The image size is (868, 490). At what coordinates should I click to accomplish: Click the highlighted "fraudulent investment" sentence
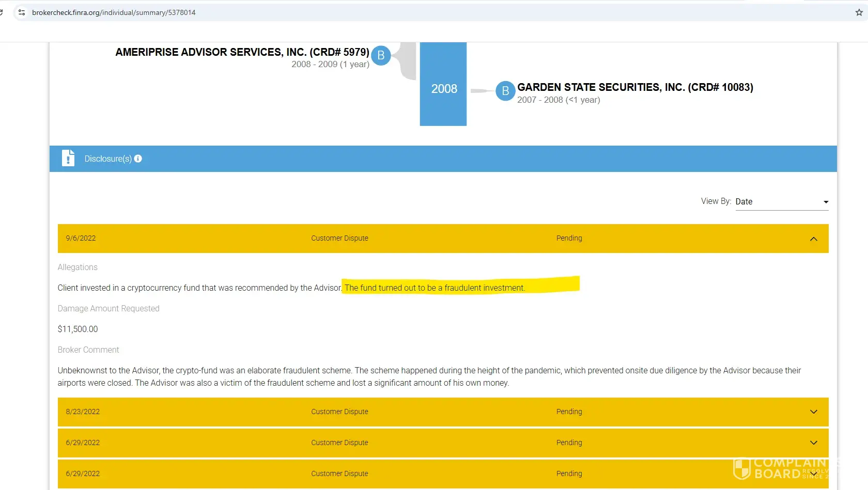pos(435,288)
